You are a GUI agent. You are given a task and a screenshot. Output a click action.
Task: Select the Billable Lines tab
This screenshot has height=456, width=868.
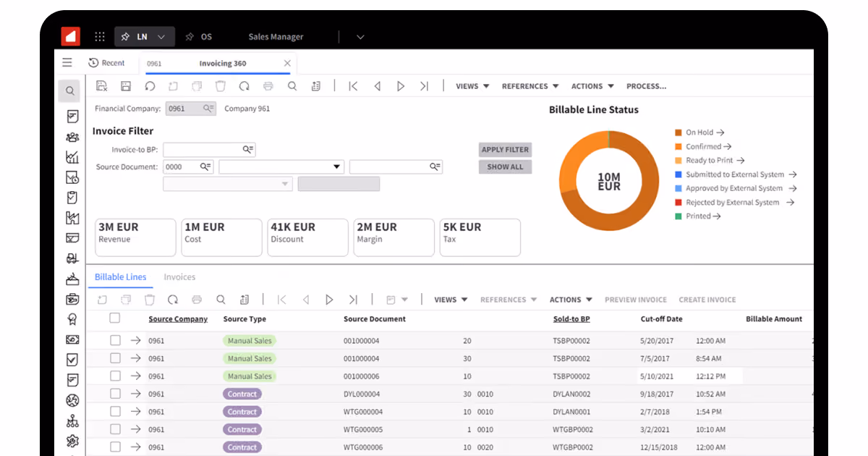(120, 277)
